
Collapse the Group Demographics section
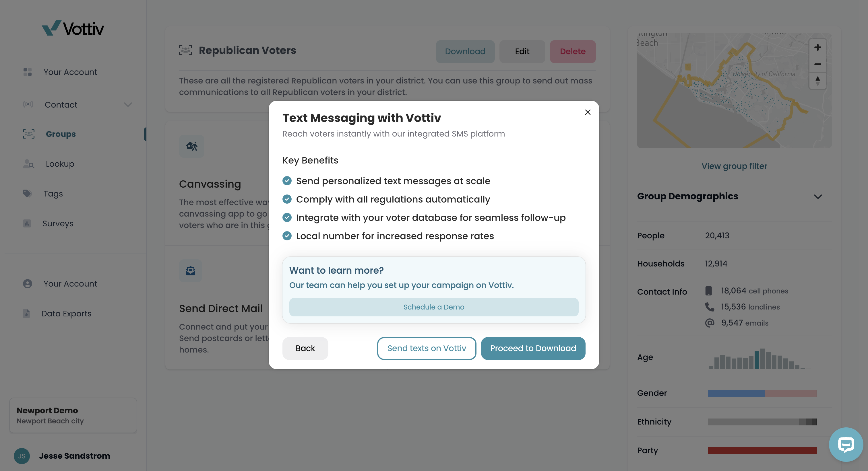click(x=818, y=196)
